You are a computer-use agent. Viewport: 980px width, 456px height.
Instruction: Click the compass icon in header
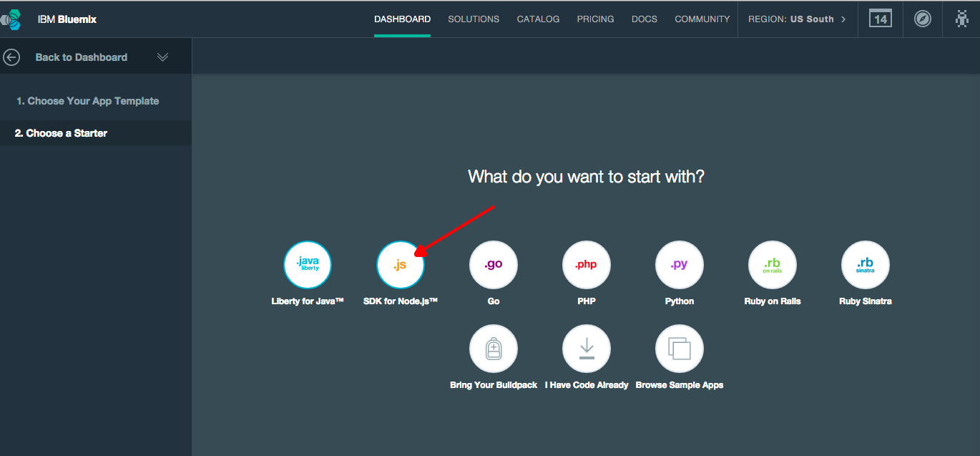coord(923,19)
